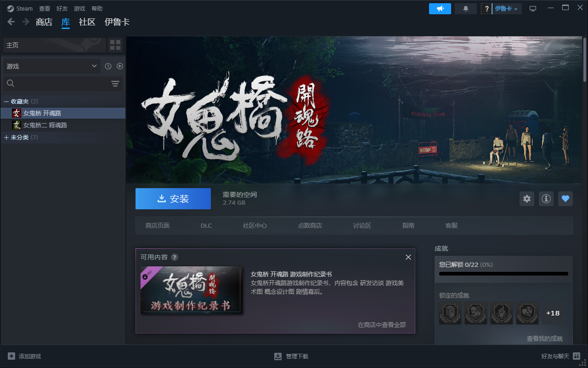Open the 商店 tab

point(44,22)
